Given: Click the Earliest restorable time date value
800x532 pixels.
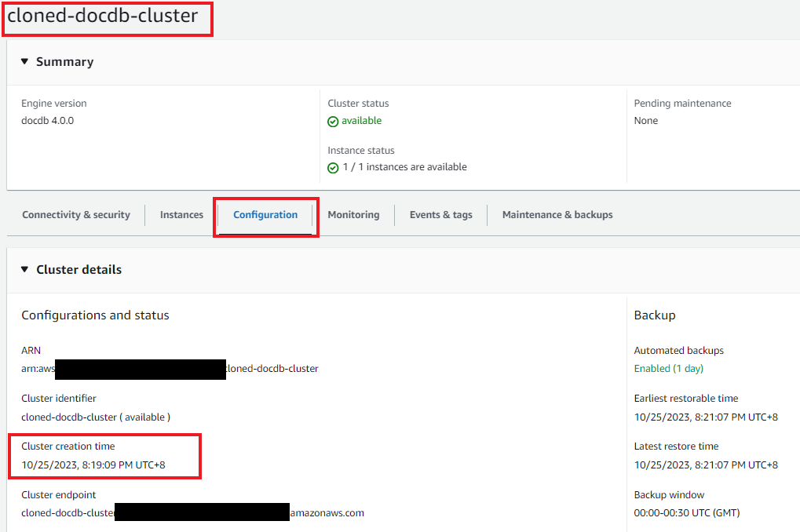Looking at the screenshot, I should [x=706, y=417].
